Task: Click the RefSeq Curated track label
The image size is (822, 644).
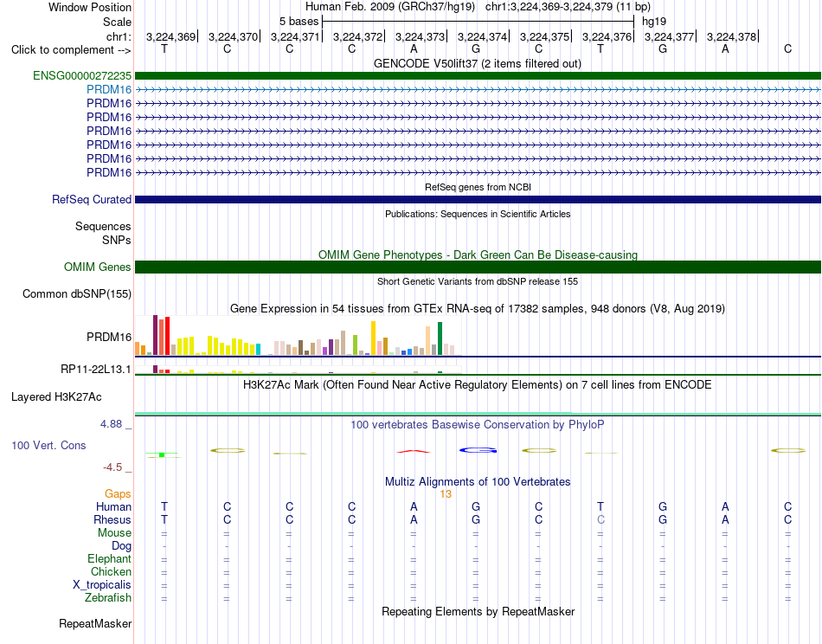Action: click(x=92, y=199)
